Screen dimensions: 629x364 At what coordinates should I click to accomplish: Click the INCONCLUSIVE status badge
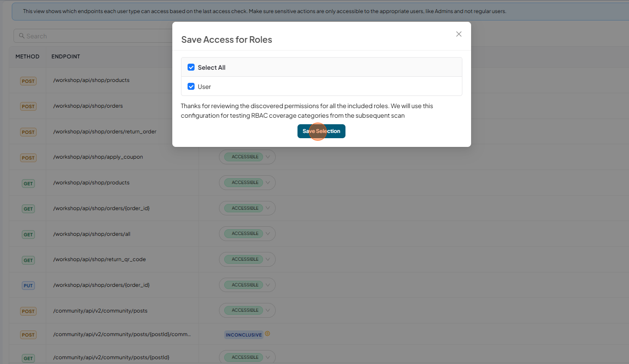[244, 335]
